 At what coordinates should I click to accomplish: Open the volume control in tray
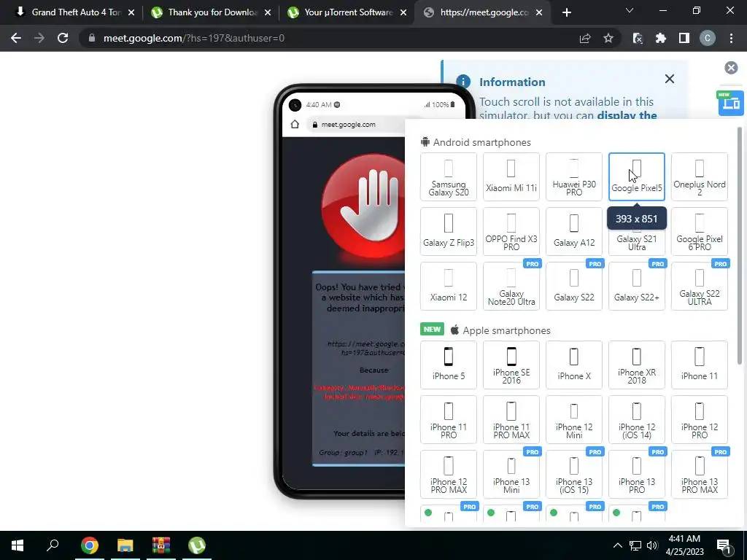pos(652,545)
